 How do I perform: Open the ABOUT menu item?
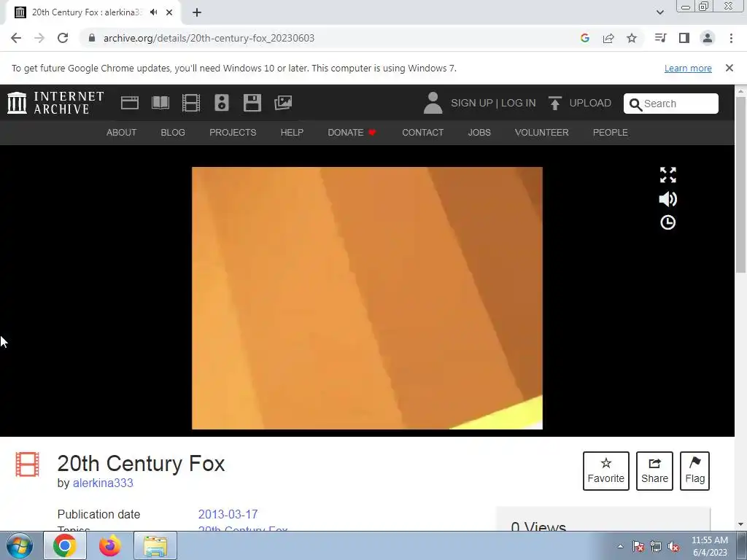click(121, 133)
